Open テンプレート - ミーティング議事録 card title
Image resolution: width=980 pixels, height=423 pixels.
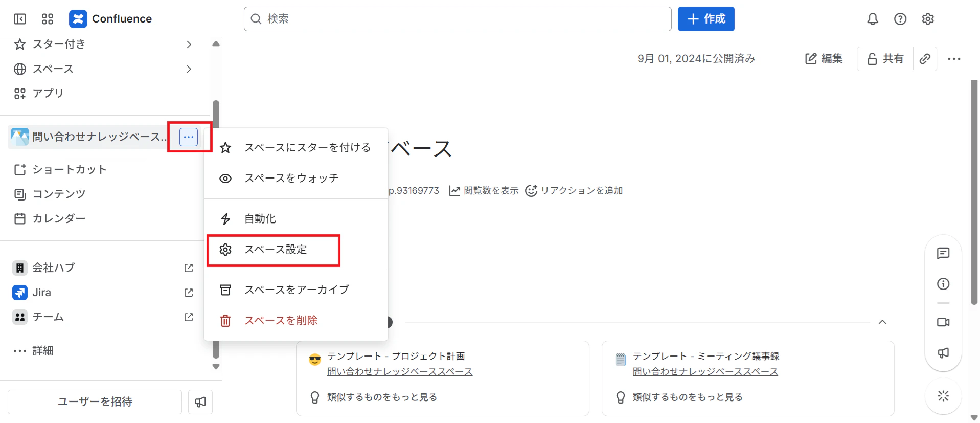click(706, 357)
